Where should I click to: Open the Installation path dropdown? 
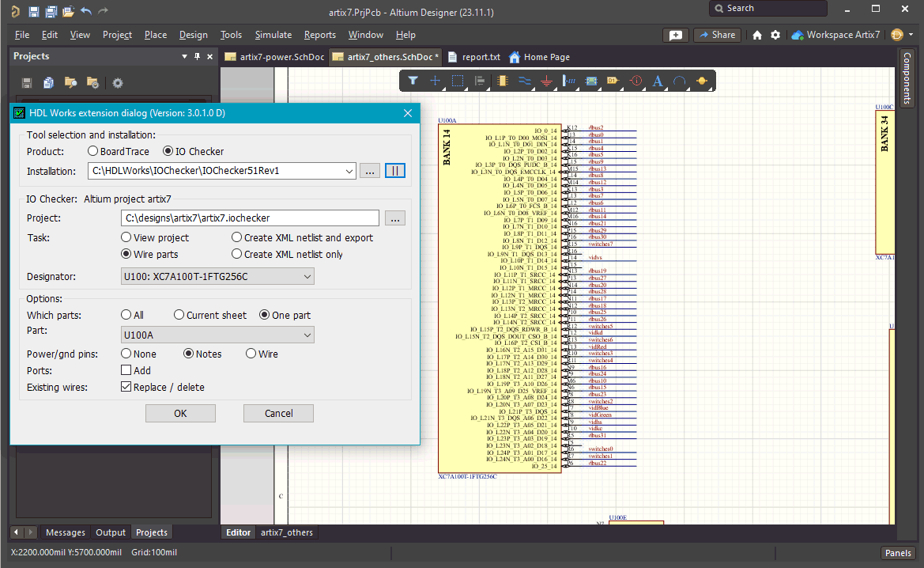point(349,171)
